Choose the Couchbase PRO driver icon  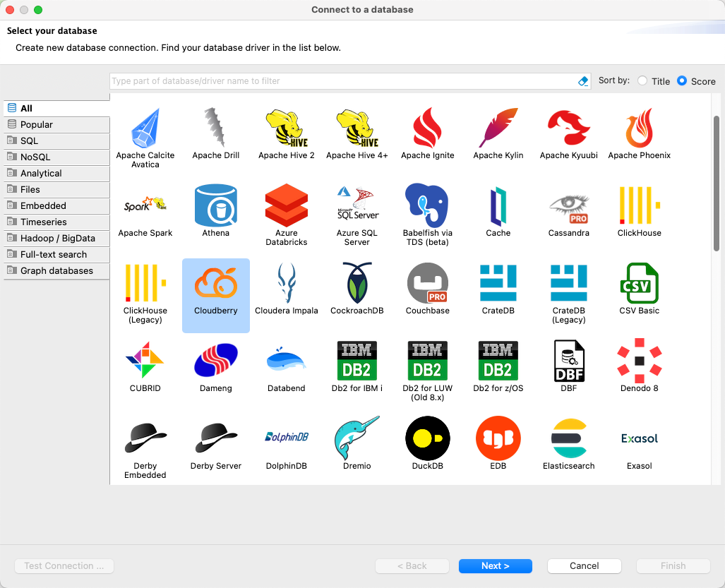tap(427, 283)
